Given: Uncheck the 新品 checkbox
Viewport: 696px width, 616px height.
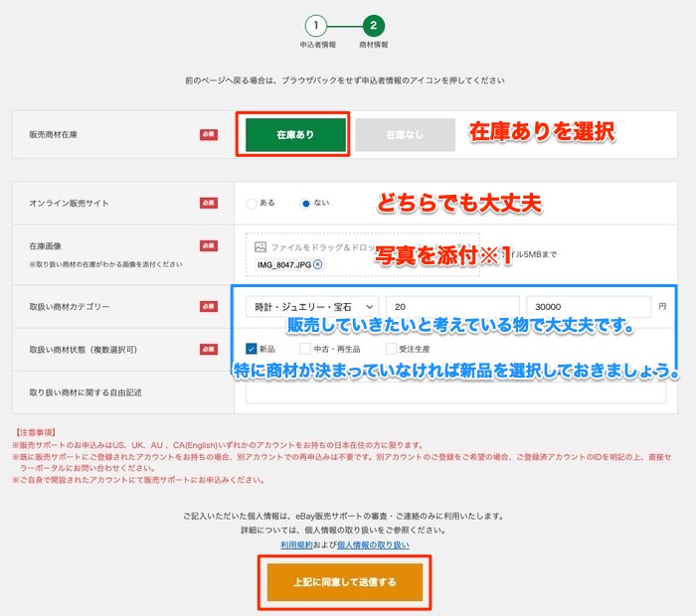Looking at the screenshot, I should click(252, 349).
